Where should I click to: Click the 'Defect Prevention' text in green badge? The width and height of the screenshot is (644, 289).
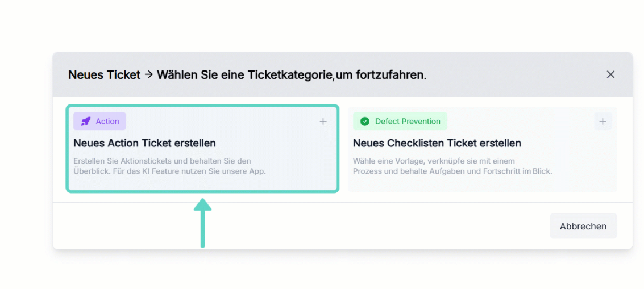(x=408, y=121)
